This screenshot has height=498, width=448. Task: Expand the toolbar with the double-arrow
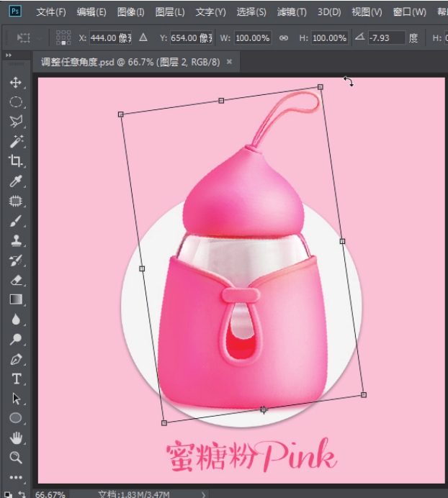[x=9, y=55]
